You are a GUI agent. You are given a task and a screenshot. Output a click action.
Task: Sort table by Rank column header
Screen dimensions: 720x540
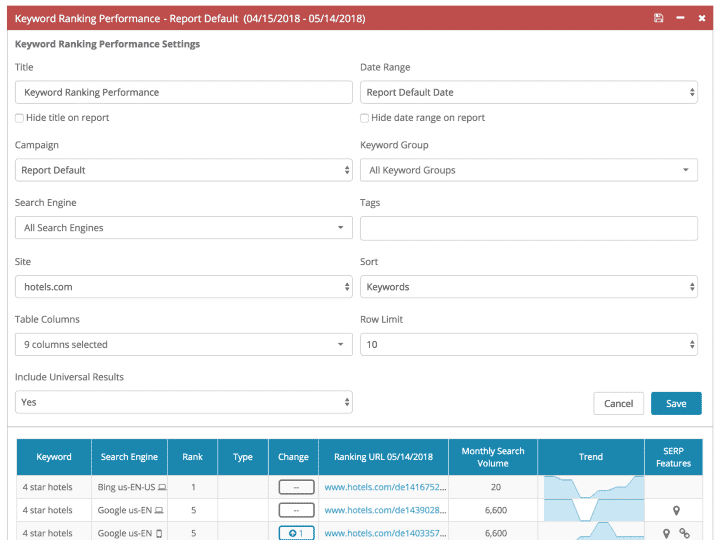pyautogui.click(x=192, y=457)
